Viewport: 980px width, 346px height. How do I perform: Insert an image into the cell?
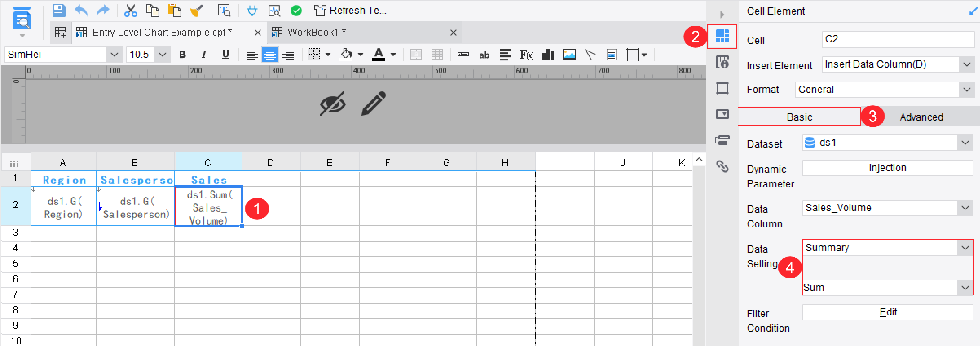[569, 55]
